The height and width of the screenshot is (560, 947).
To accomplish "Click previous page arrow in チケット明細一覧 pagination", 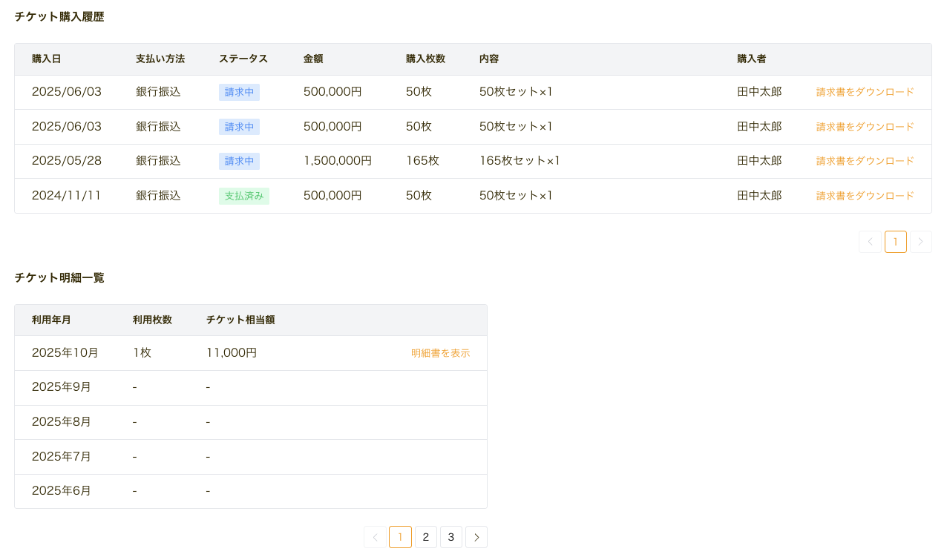I will coord(375,537).
